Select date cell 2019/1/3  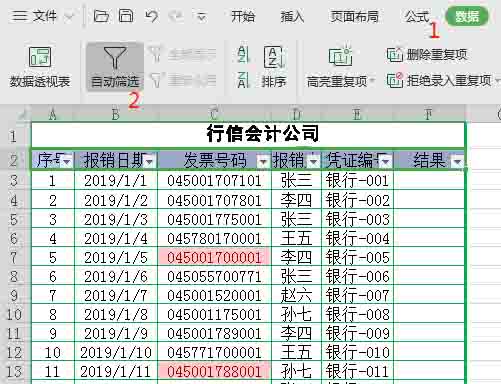pos(116,219)
